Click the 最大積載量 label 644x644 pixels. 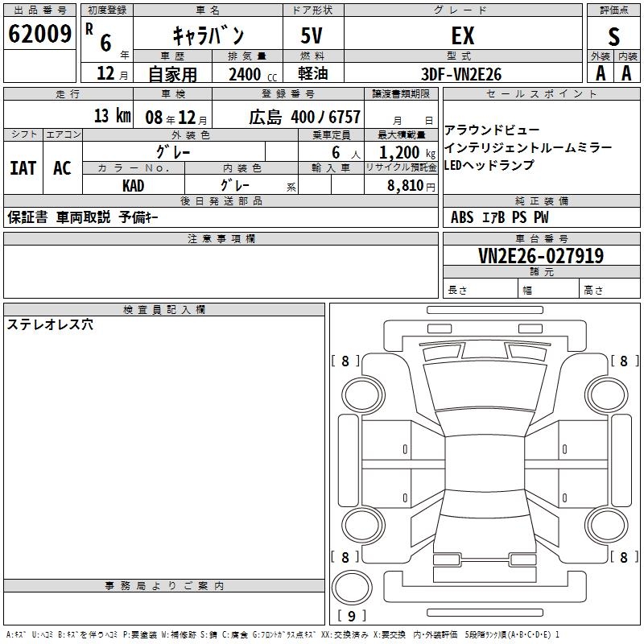401,134
